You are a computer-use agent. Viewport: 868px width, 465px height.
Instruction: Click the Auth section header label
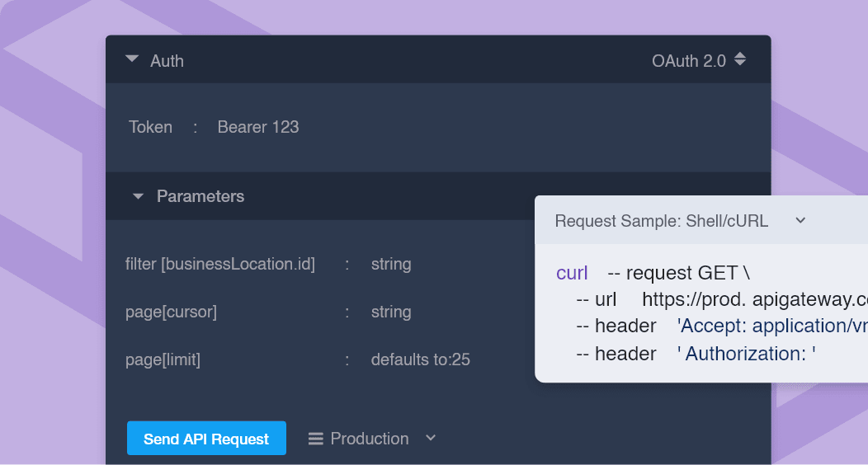(167, 61)
